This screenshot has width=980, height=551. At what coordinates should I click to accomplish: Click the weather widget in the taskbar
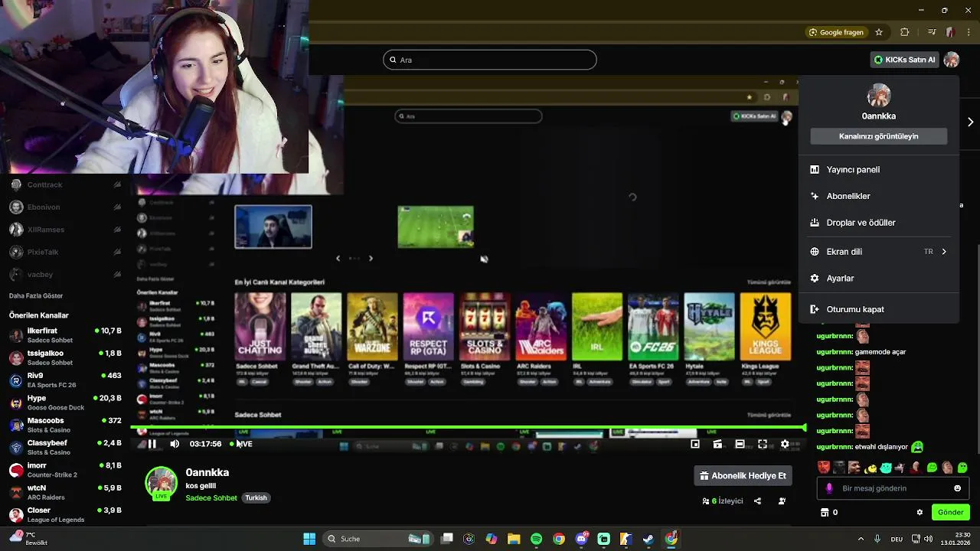tap(29, 539)
